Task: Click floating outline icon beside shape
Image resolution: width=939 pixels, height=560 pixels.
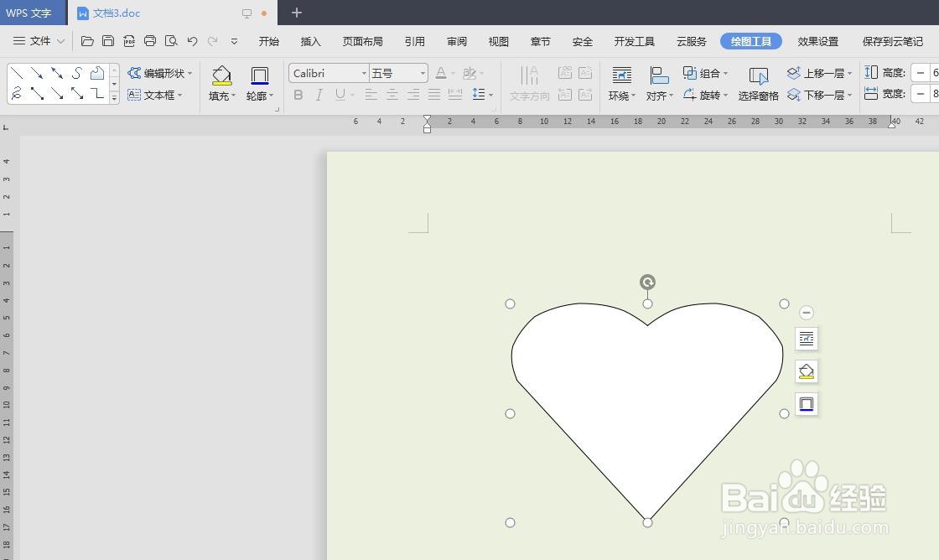Action: (x=806, y=404)
